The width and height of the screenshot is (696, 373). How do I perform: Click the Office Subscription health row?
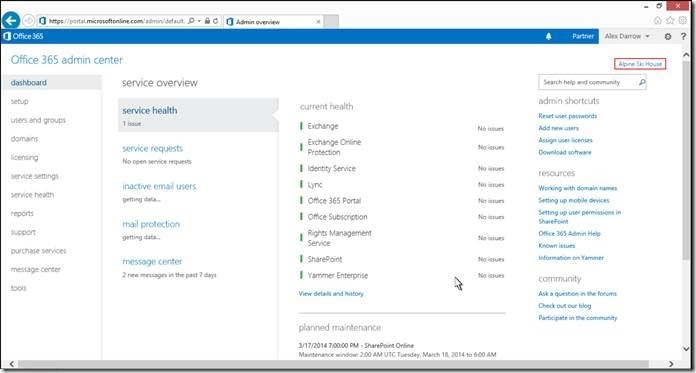(x=402, y=217)
